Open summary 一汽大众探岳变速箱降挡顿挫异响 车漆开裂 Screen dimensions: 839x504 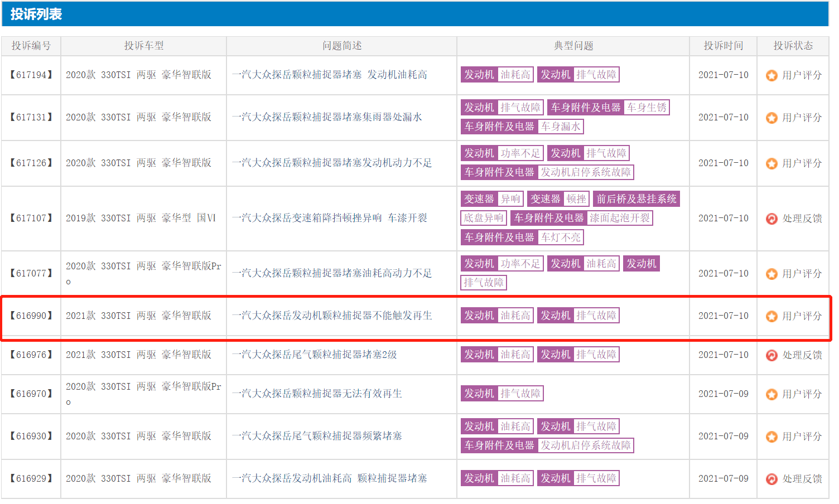click(x=330, y=218)
